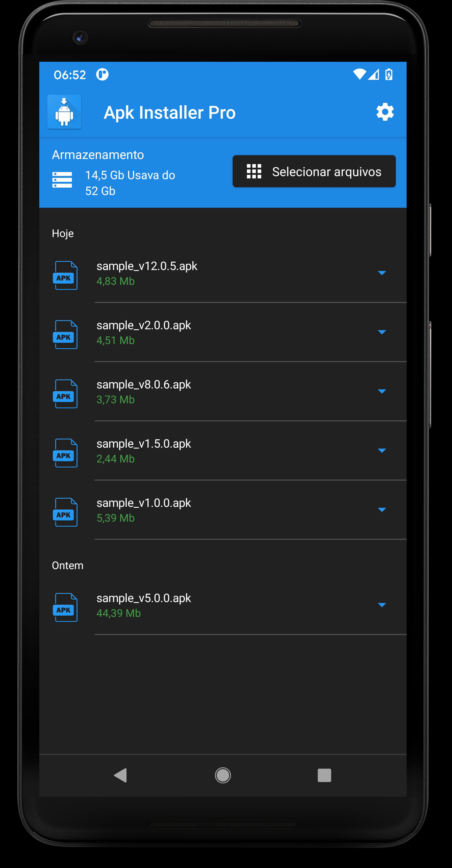Tap the 3,73 Mb size label

[116, 400]
